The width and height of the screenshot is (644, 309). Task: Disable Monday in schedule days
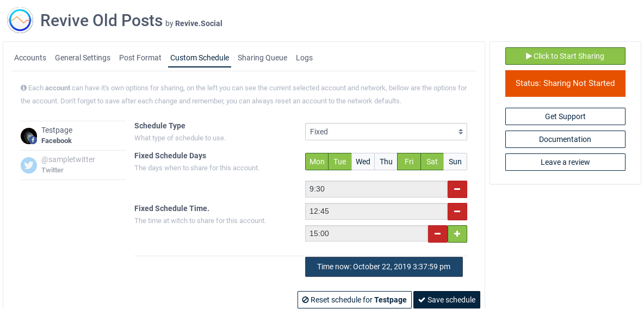(317, 162)
